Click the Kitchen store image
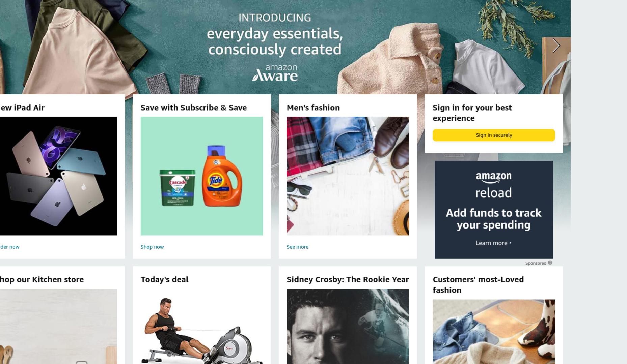The height and width of the screenshot is (364, 627). point(58,326)
